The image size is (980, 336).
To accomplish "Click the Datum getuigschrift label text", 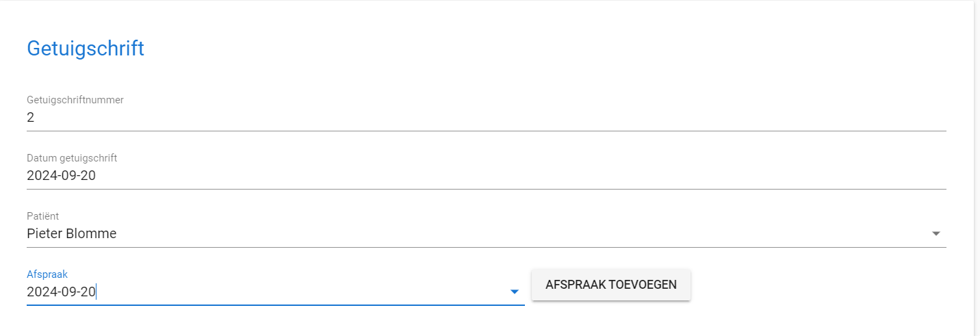I will click(72, 158).
